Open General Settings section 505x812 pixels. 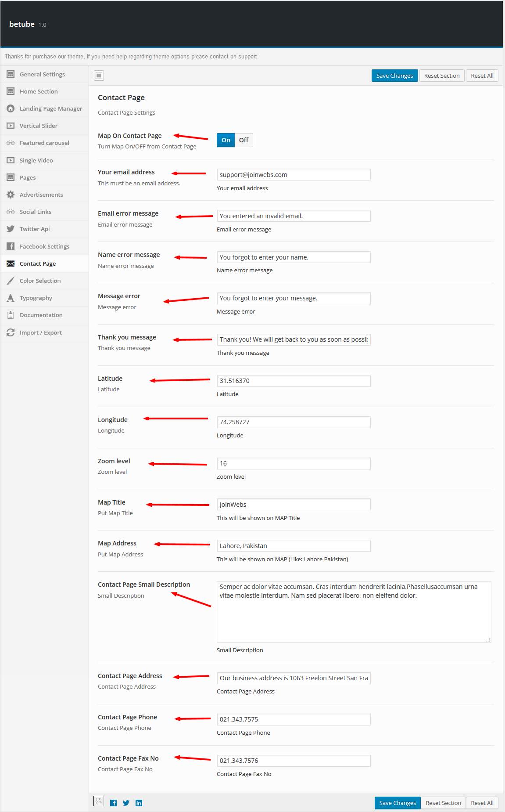[44, 74]
